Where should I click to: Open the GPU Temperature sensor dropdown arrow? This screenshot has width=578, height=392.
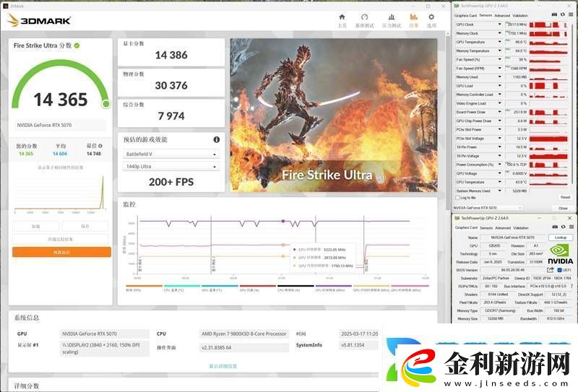(500, 42)
